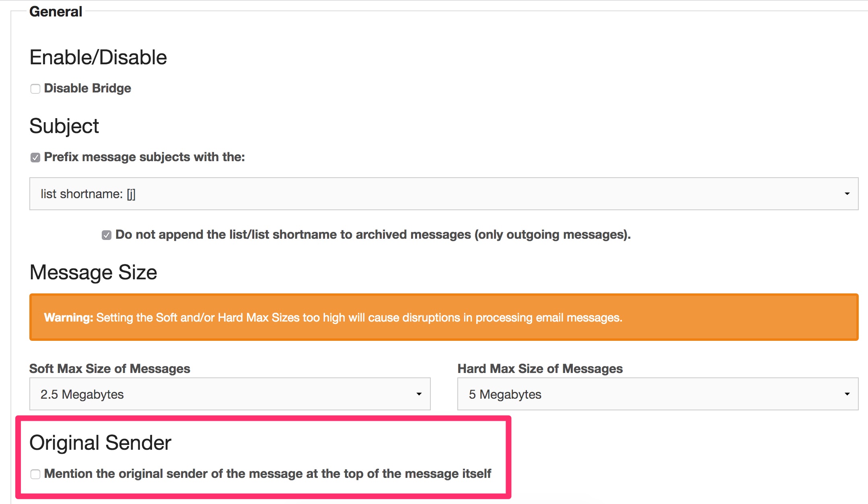
Task: Enable Mention the original sender checkbox
Action: 35,474
